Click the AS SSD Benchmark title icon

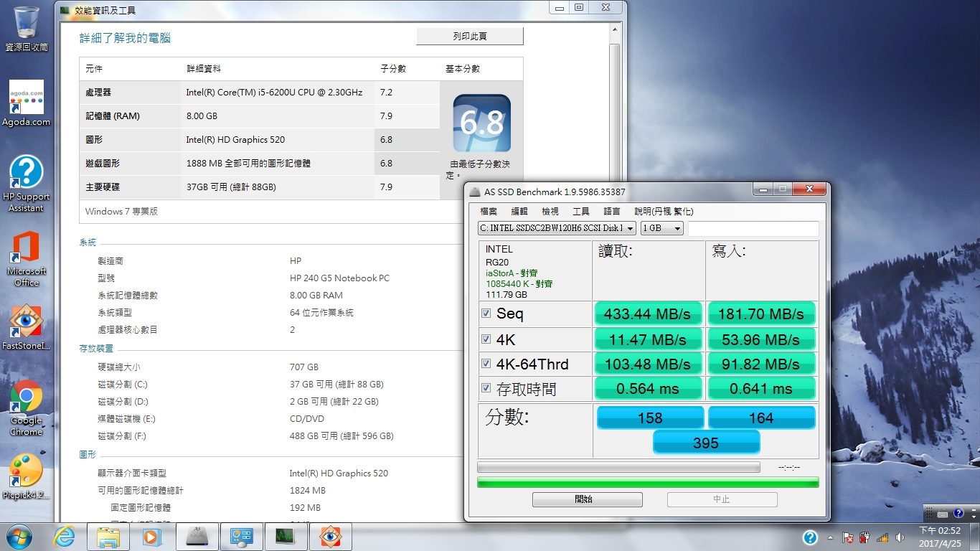(x=476, y=192)
